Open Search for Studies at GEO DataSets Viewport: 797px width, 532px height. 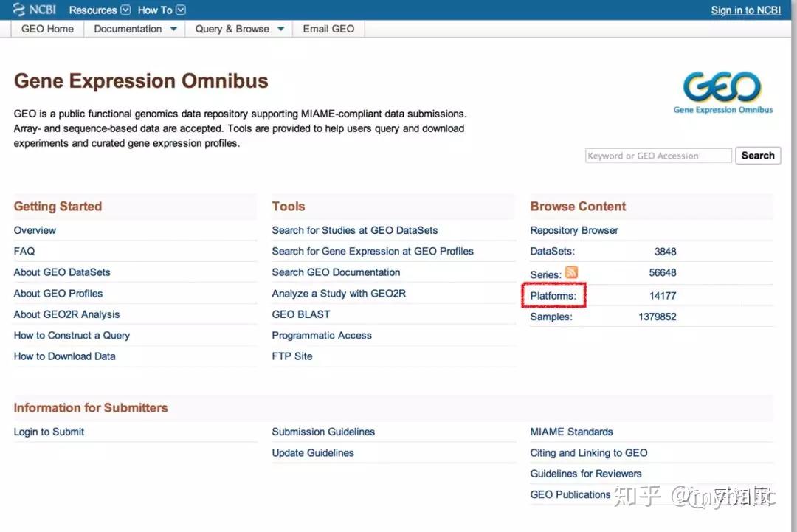(x=355, y=230)
